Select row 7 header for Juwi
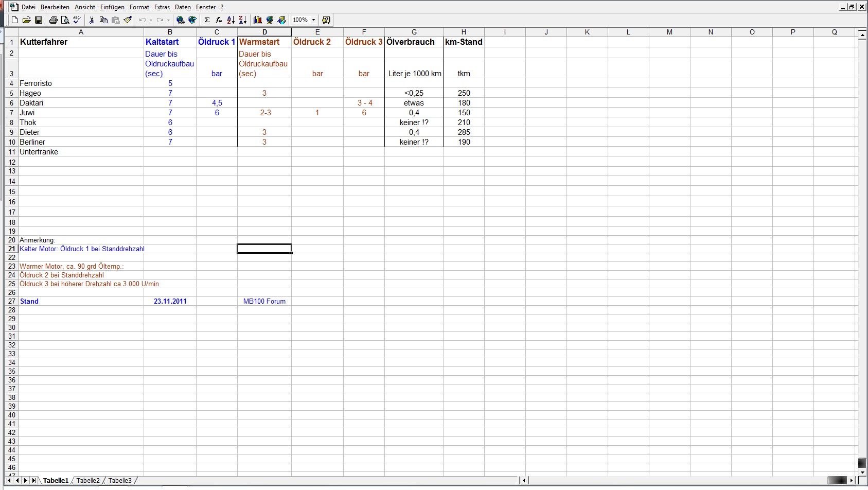Image resolution: width=868 pixels, height=490 pixels. [x=11, y=113]
